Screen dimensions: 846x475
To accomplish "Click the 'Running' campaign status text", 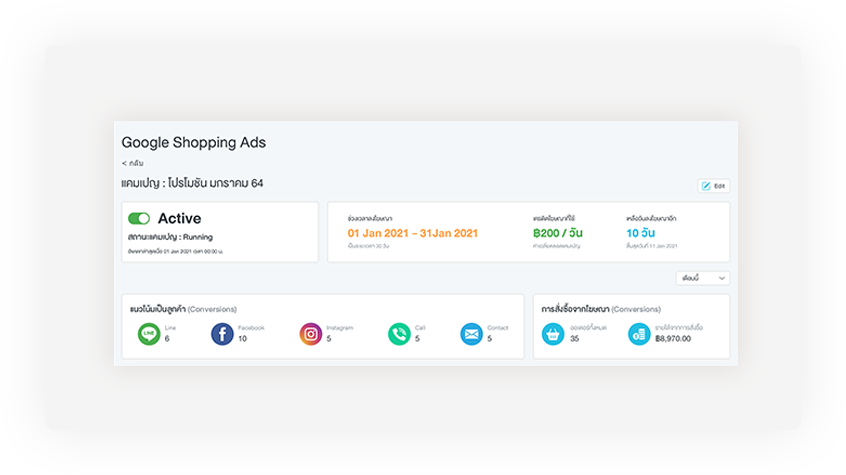I will pyautogui.click(x=197, y=237).
